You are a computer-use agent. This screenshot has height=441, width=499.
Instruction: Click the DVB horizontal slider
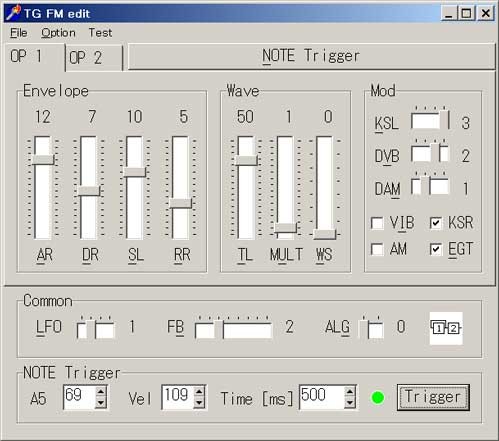[430, 153]
